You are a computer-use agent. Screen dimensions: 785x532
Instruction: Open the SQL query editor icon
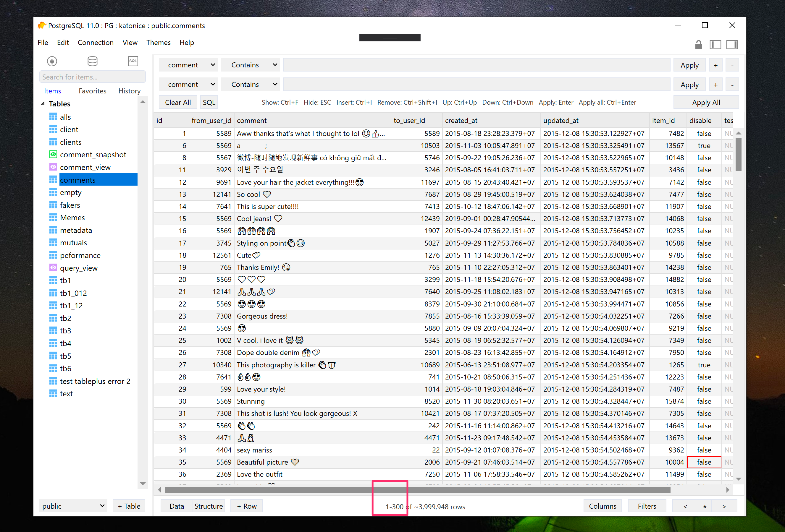[x=133, y=61]
